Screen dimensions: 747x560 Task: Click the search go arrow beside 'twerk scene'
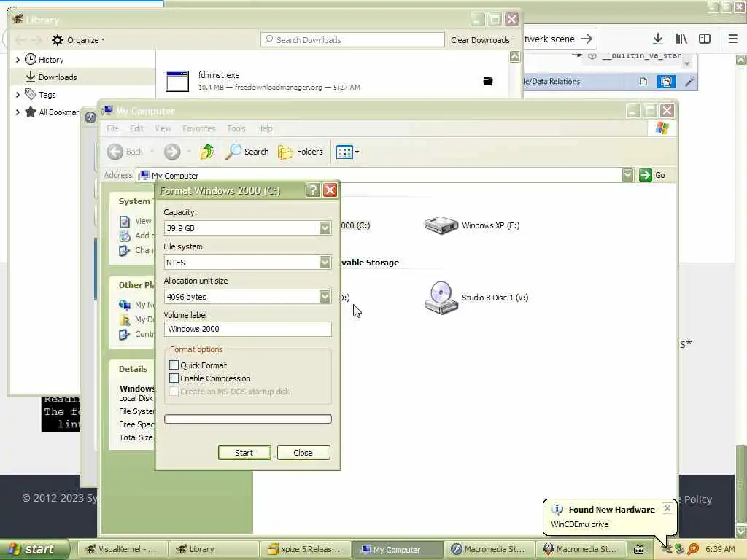[587, 39]
